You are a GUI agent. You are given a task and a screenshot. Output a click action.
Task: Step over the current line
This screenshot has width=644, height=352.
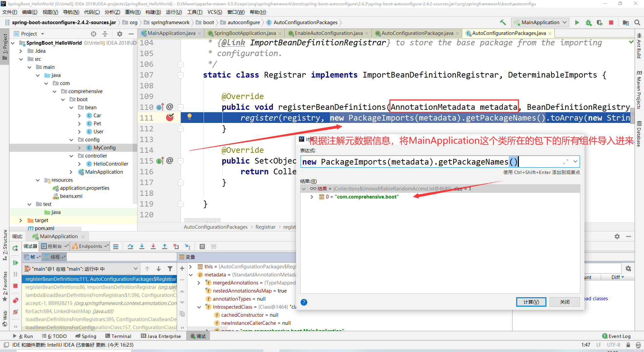tap(130, 247)
